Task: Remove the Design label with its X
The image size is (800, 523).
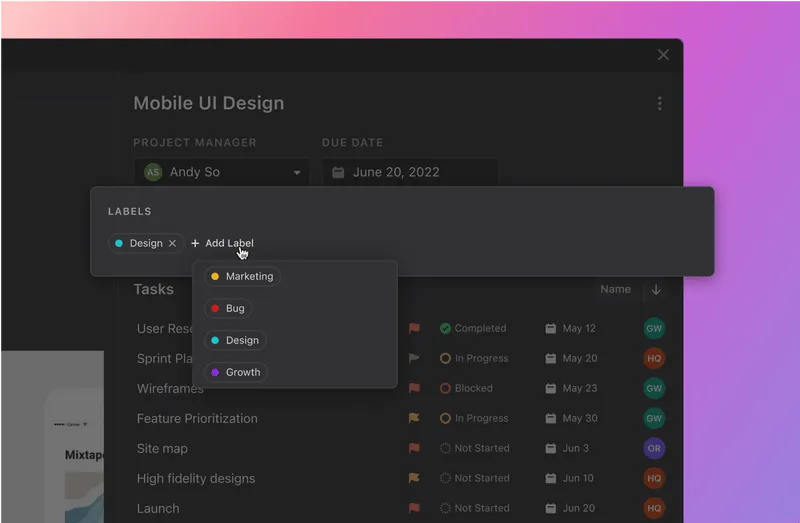Action: click(x=172, y=243)
